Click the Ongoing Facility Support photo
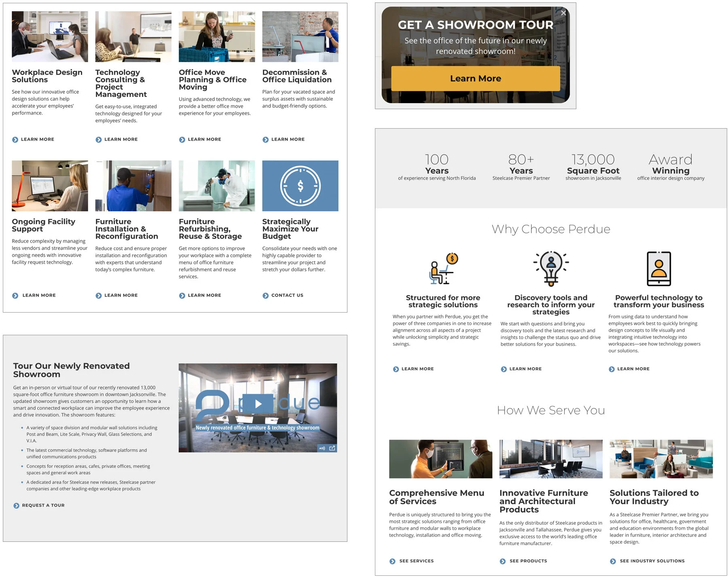728x577 pixels. coord(50,186)
